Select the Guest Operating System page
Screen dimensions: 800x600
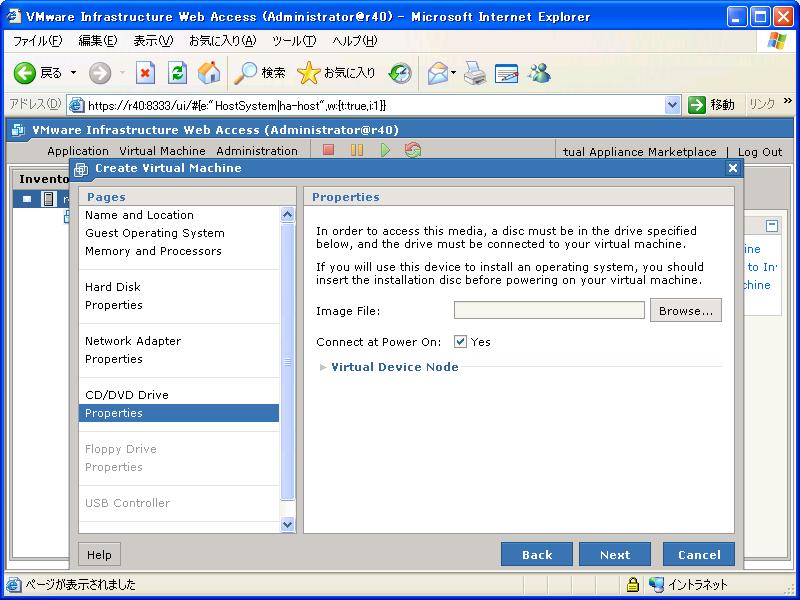pyautogui.click(x=155, y=233)
